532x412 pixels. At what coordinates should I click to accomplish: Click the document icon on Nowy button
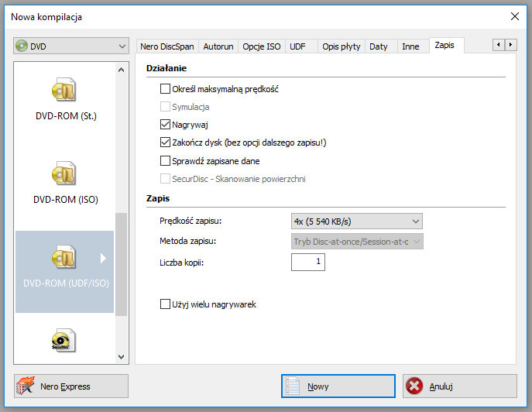pyautogui.click(x=293, y=386)
